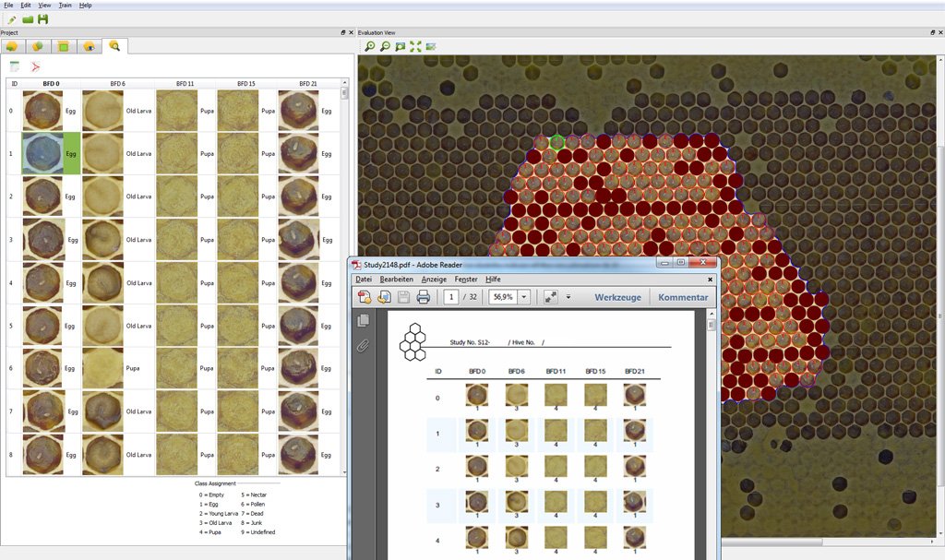Viewport: 945px width, 560px height.
Task: Open the Train menu
Action: [x=65, y=6]
